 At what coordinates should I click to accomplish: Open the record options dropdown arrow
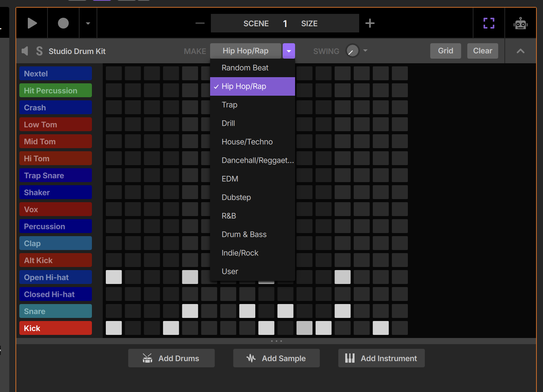click(88, 24)
